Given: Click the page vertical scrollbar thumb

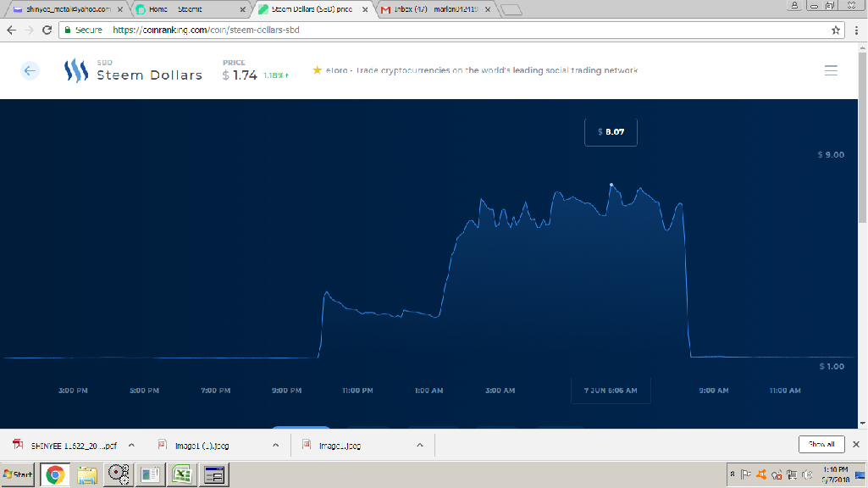Looking at the screenshot, I should click(862, 138).
